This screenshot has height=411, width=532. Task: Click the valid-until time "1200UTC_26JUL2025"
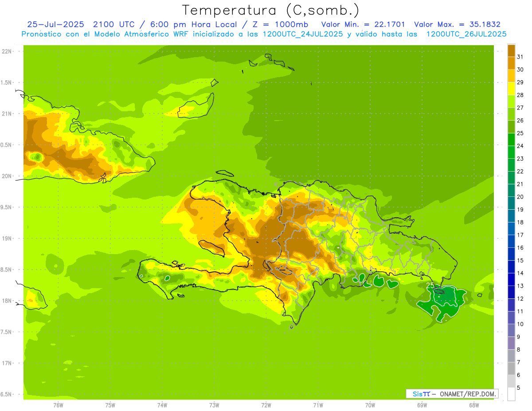pyautogui.click(x=466, y=34)
